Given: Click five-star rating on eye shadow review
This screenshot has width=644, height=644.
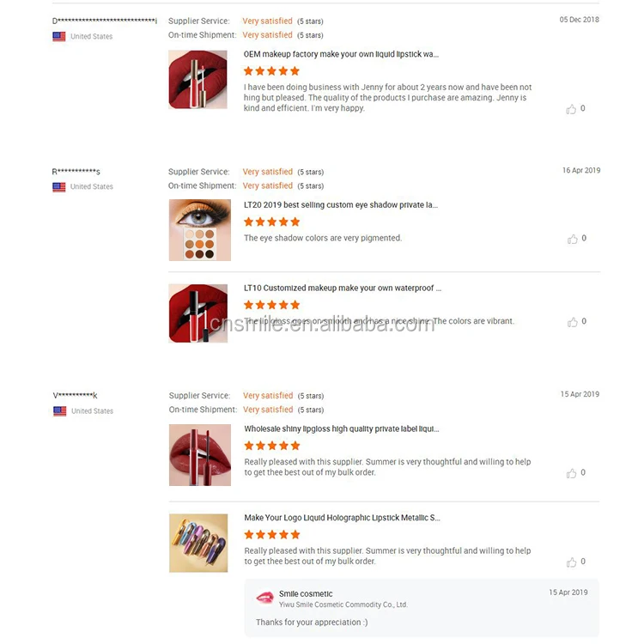Looking at the screenshot, I should coord(272,222).
